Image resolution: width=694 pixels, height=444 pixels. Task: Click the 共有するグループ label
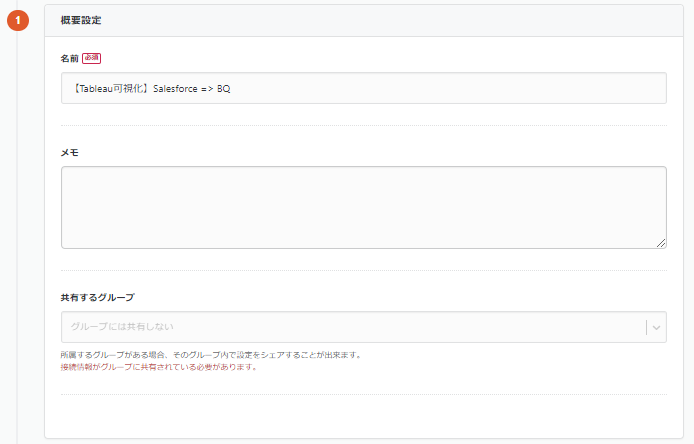click(97, 297)
